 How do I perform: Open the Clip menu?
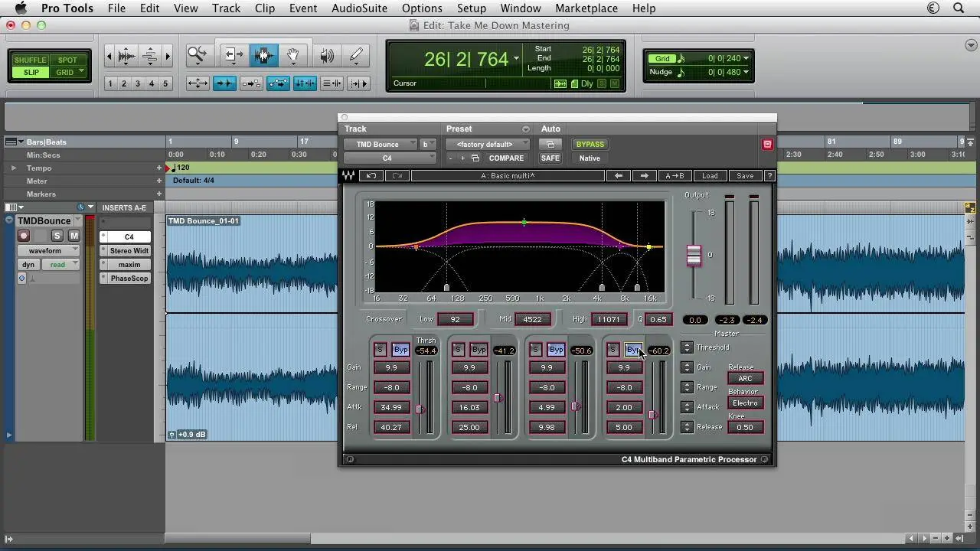265,8
